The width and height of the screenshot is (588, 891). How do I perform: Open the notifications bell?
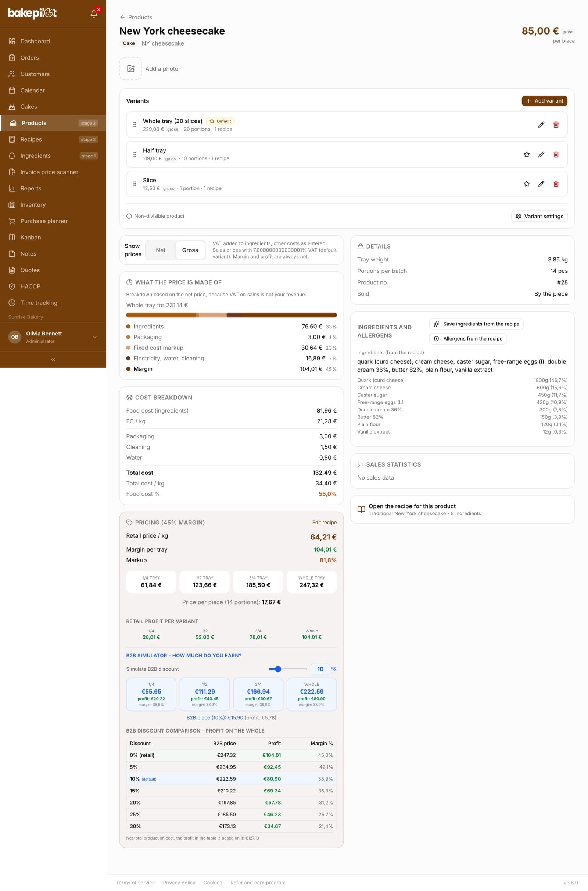(x=94, y=14)
